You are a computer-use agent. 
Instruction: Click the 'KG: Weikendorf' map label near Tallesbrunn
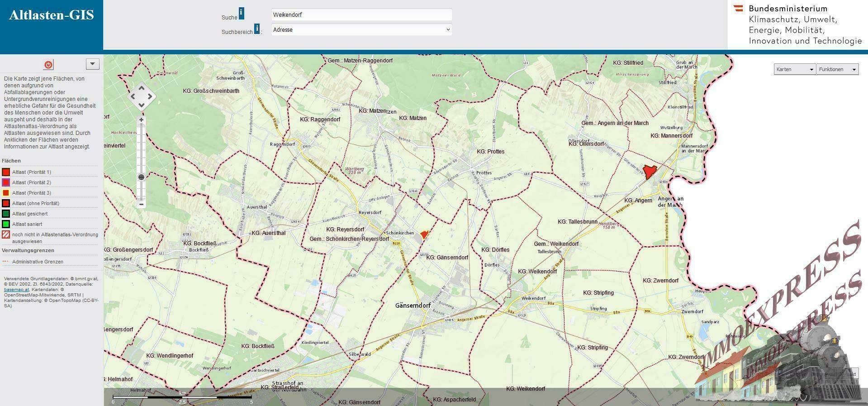[x=537, y=272]
